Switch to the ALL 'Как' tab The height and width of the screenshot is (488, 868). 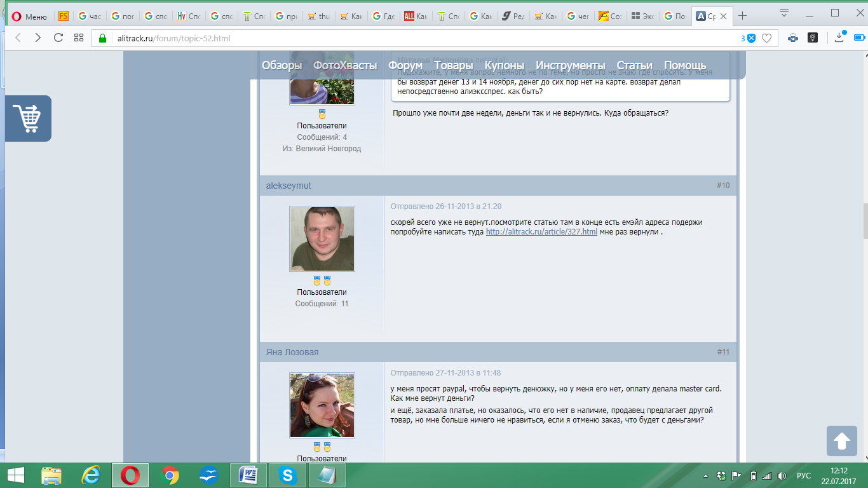click(x=415, y=17)
